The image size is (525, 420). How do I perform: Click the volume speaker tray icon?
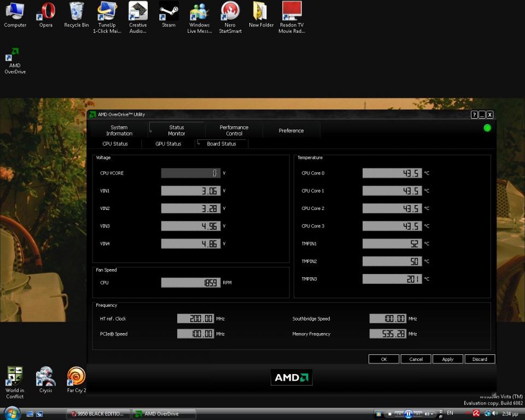[495, 413]
